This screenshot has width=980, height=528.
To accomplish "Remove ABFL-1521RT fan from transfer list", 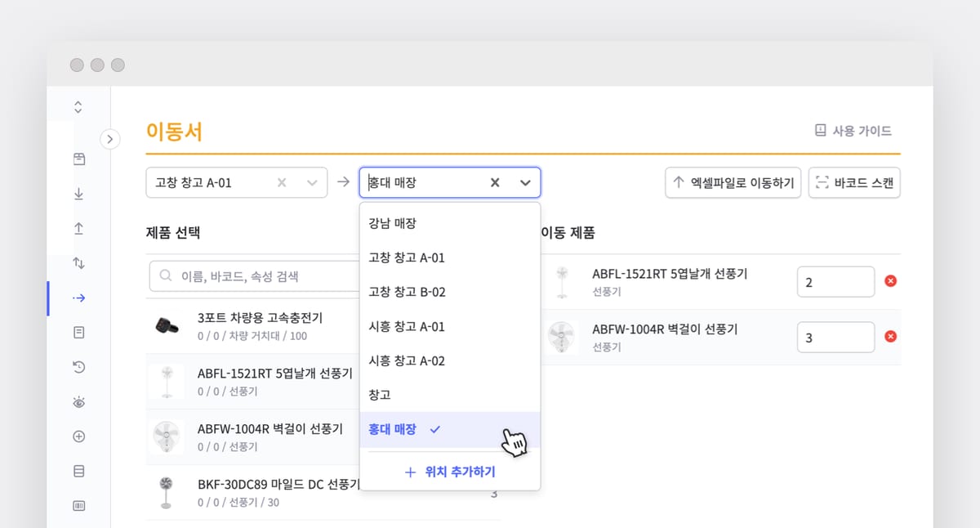I will (890, 281).
